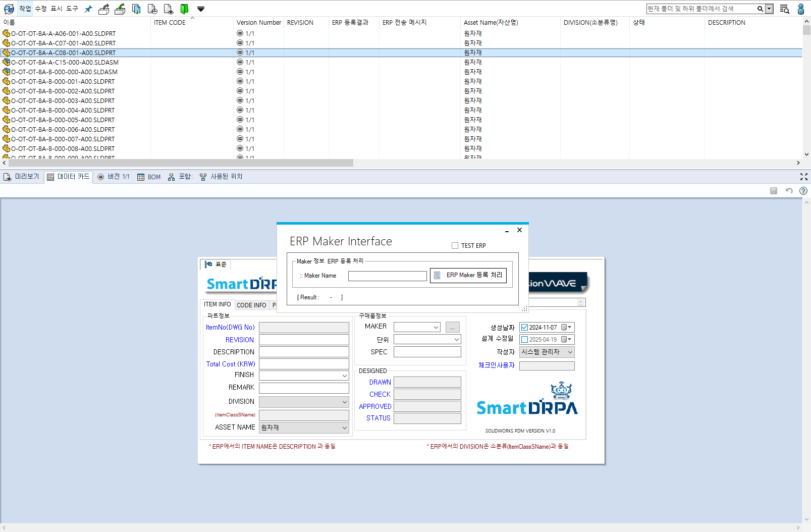Screen dimensions: 811x532
Task: Click the 체크인사용자 field
Action: 547,366
